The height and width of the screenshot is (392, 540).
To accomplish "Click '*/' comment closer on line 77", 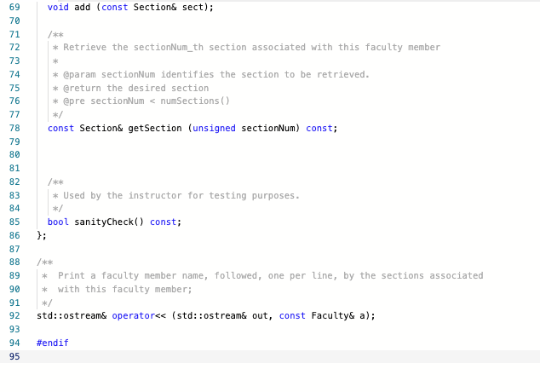I will point(58,115).
